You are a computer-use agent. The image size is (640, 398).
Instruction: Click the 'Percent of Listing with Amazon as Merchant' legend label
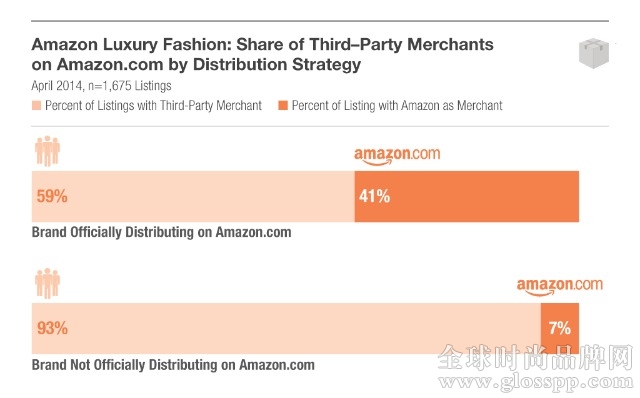tap(397, 106)
